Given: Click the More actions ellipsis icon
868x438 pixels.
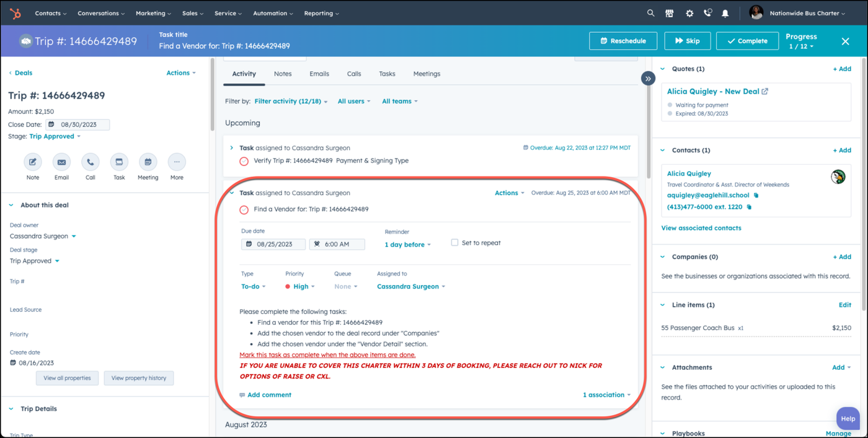Looking at the screenshot, I should click(177, 162).
